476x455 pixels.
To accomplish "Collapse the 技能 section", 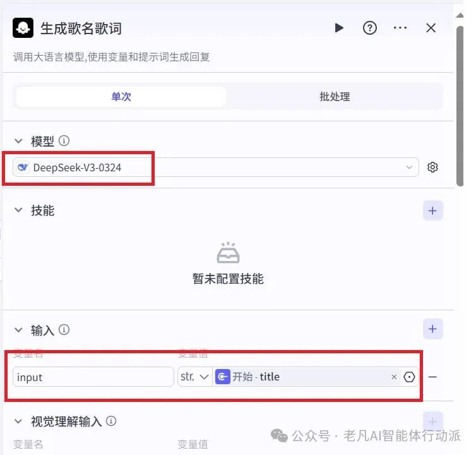I will pos(18,210).
